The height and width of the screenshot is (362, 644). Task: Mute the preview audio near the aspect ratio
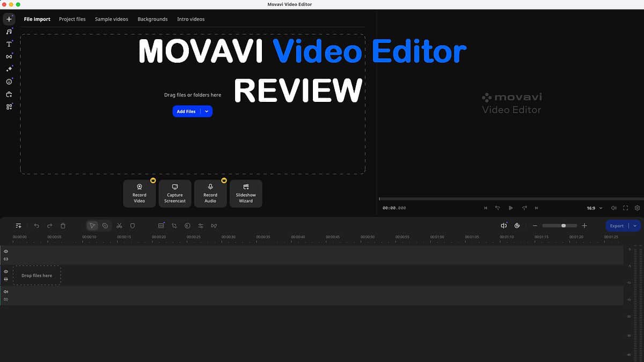613,208
